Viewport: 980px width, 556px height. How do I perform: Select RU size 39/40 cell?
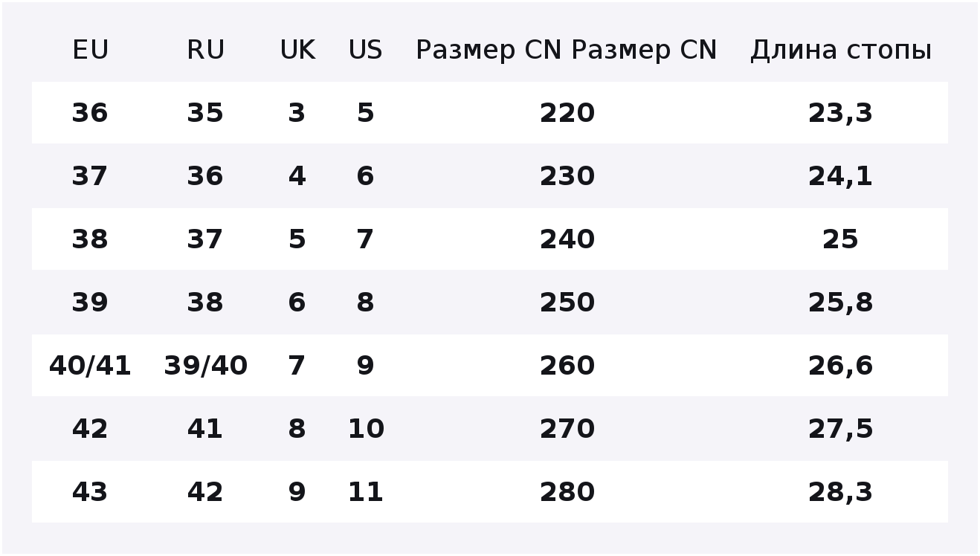pos(205,366)
